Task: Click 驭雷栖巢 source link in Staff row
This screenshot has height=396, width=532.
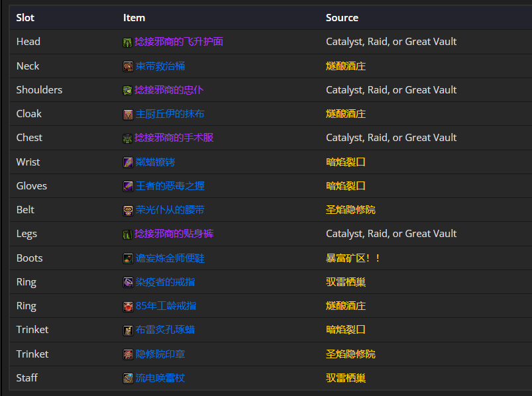Action: click(x=346, y=378)
